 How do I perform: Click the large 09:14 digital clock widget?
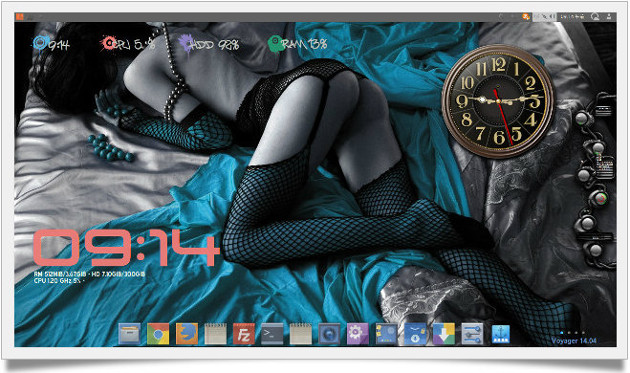(x=126, y=248)
